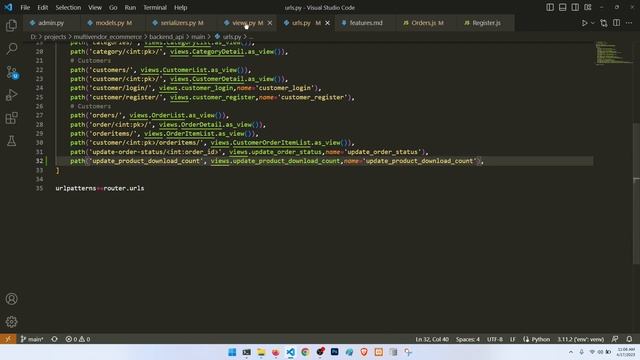The width and height of the screenshot is (640, 360).
Task: Open the Run menu
Action: 130,7
